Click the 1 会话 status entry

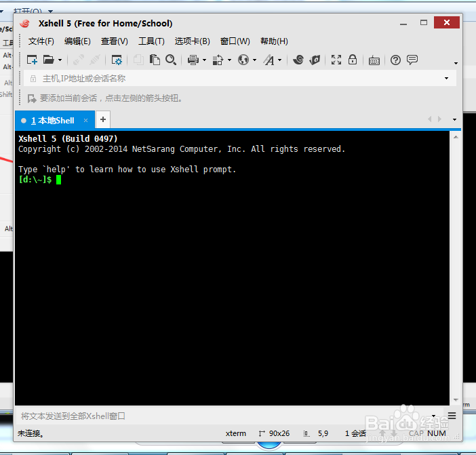pos(355,433)
